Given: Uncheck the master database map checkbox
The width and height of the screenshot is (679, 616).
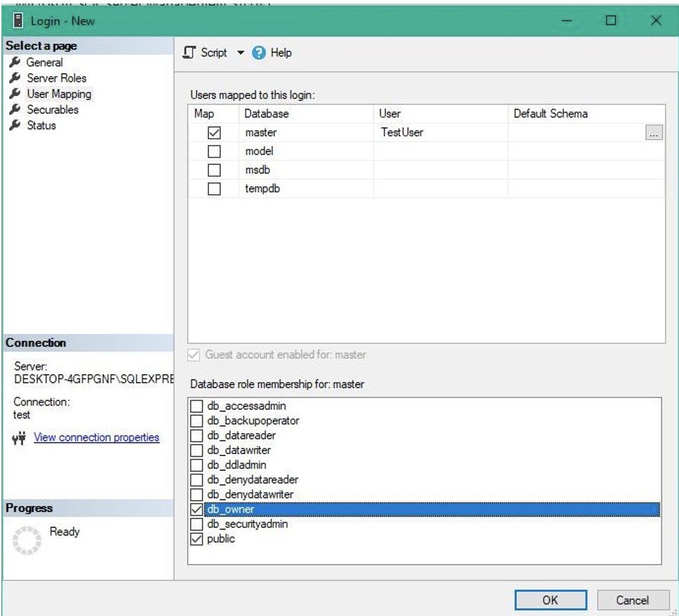Looking at the screenshot, I should pyautogui.click(x=215, y=133).
